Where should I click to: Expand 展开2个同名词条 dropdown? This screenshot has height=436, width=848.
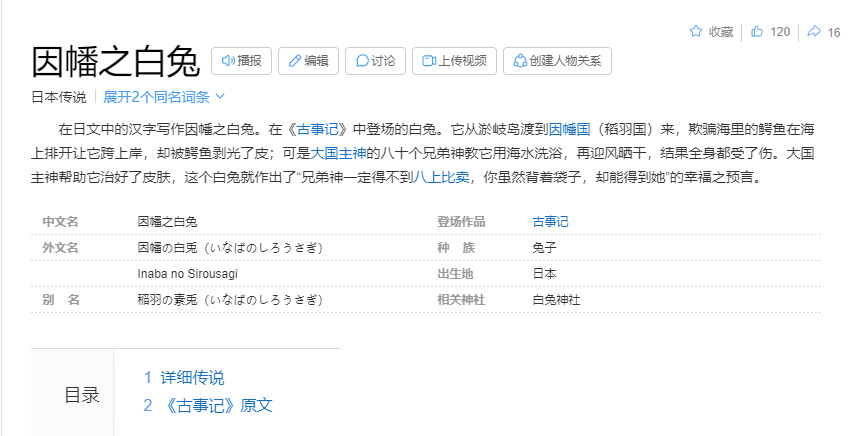157,97
